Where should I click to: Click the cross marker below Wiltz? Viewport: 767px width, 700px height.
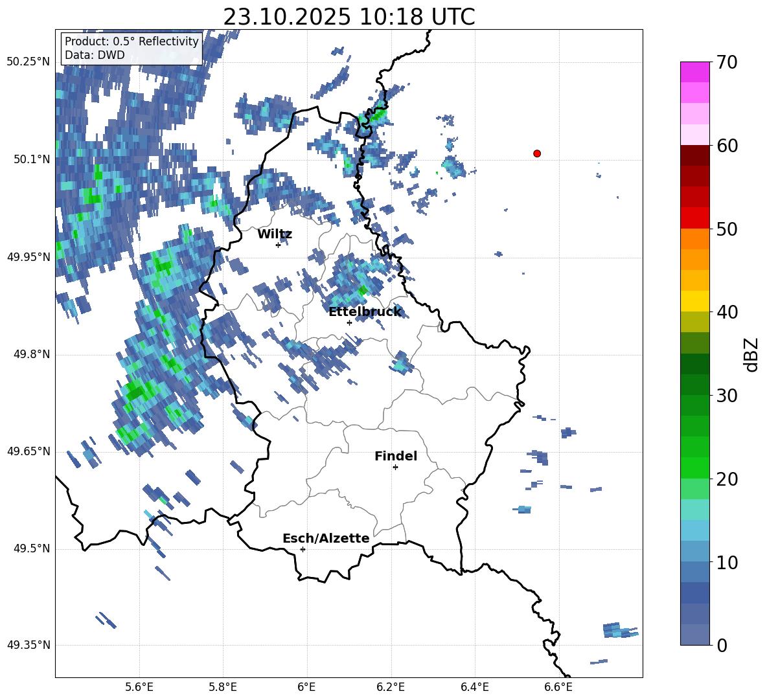pyautogui.click(x=278, y=245)
